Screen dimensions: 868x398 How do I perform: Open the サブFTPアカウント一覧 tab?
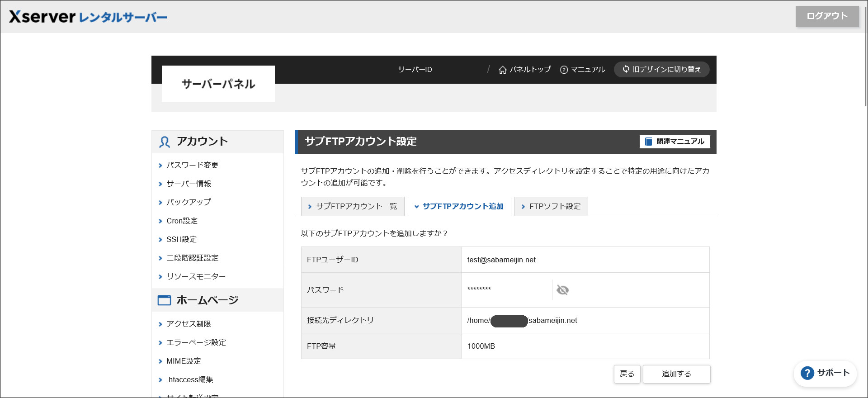[353, 206]
